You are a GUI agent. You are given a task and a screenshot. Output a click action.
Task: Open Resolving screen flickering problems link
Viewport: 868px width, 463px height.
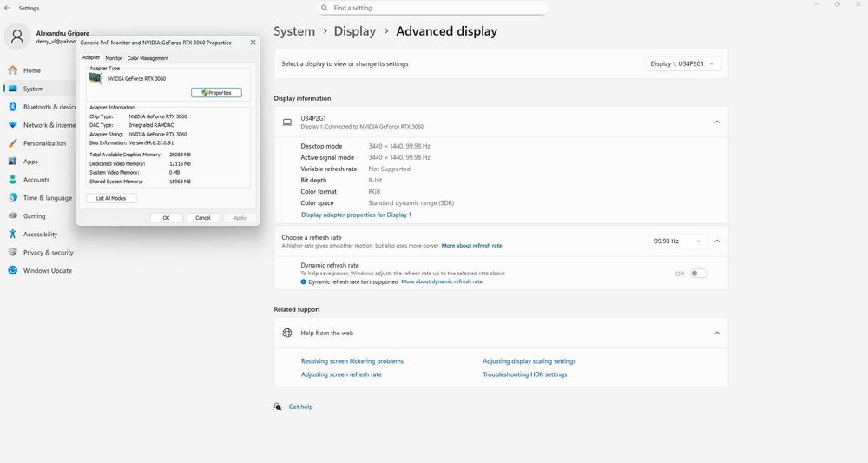pyautogui.click(x=352, y=361)
